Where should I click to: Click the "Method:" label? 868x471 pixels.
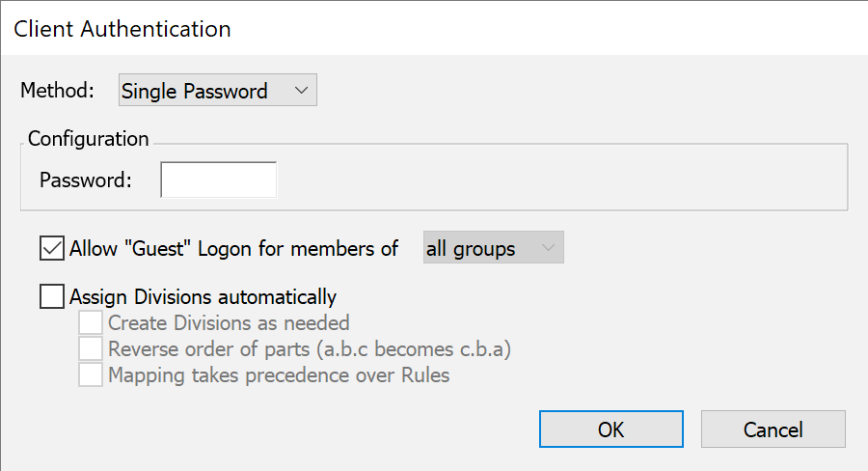[58, 92]
